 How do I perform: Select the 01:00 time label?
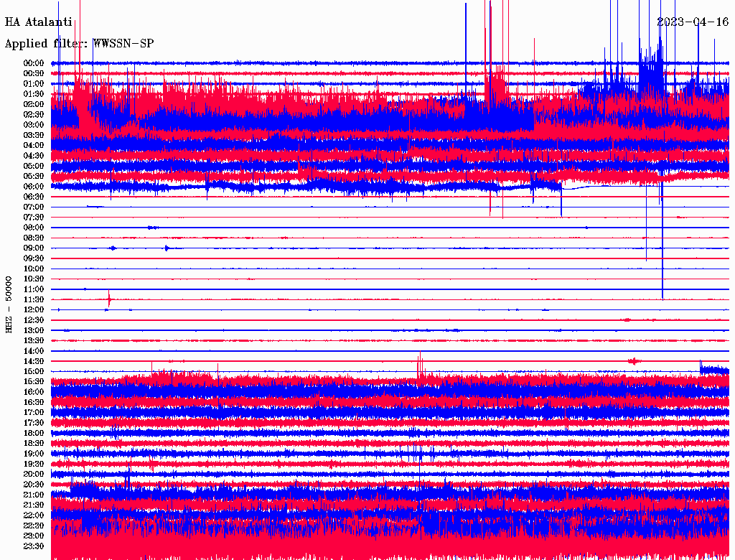[34, 84]
